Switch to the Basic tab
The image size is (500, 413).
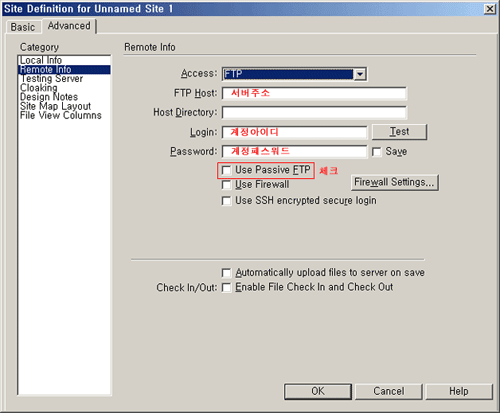[23, 27]
